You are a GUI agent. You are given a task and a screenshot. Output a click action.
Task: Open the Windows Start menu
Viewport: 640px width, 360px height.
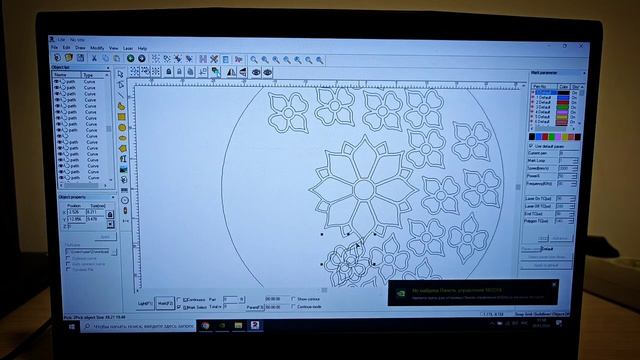72,327
